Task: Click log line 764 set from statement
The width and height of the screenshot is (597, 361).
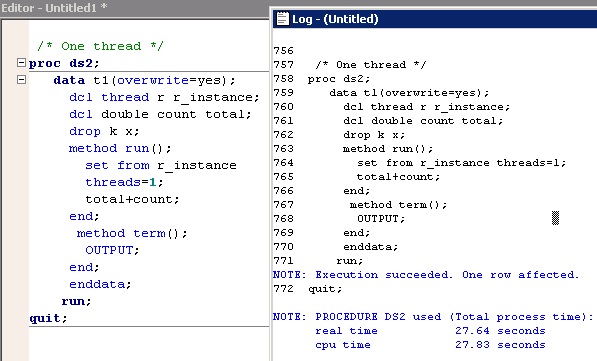Action: pos(461,163)
